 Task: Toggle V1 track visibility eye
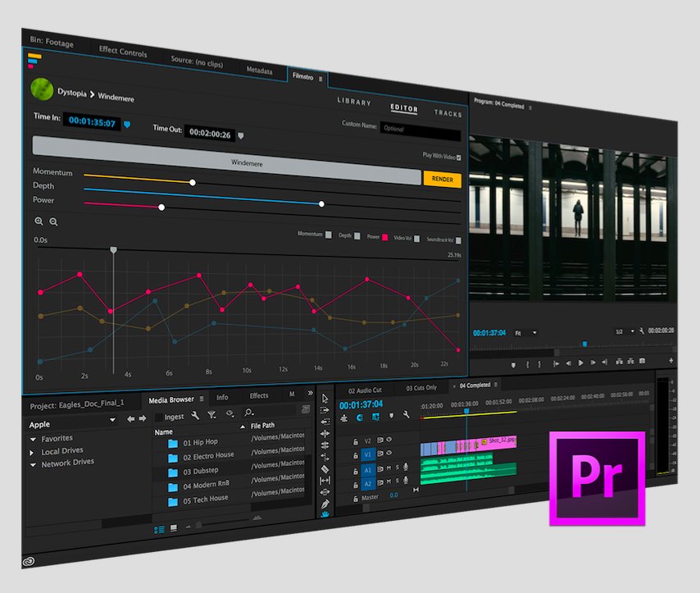pyautogui.click(x=389, y=453)
